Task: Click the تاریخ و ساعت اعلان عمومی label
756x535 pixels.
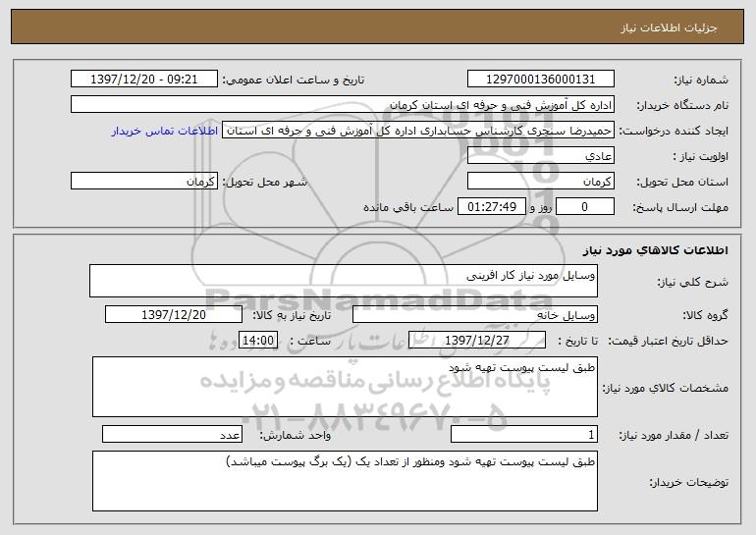Action: coord(294,80)
